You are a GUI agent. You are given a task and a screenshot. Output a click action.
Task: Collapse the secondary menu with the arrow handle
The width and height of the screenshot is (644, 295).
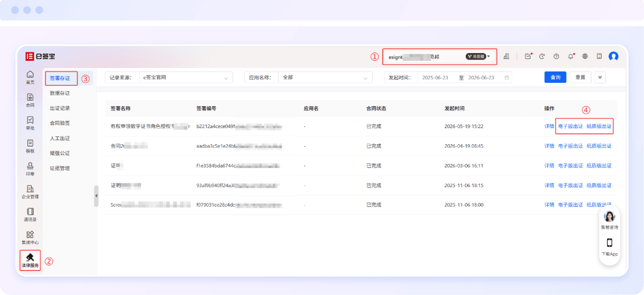96,195
